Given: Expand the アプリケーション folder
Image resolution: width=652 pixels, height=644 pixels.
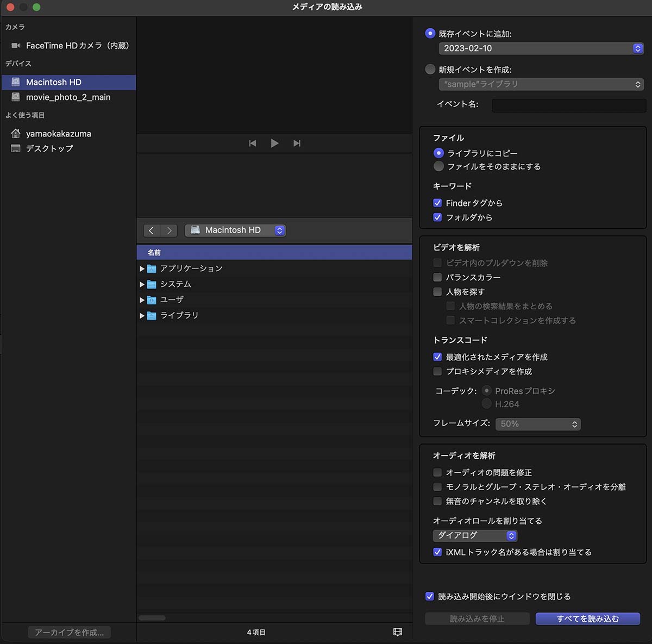Looking at the screenshot, I should pos(142,268).
